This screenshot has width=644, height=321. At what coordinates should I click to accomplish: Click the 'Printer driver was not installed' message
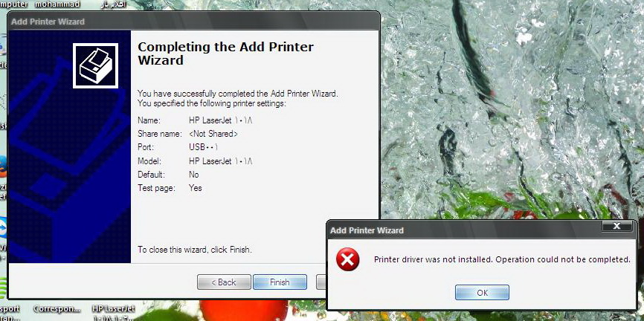coord(502,260)
